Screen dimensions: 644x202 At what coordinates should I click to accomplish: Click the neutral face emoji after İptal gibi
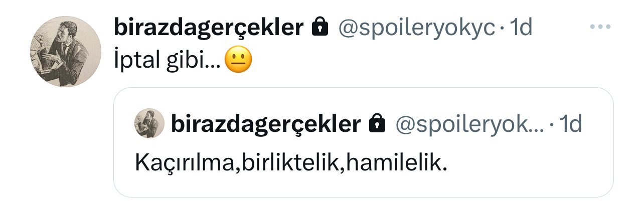point(239,61)
